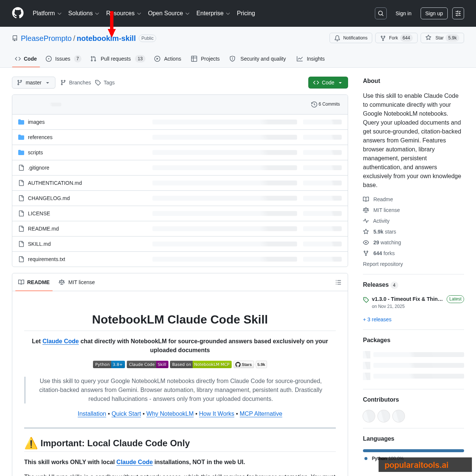Select the Issues tab icon
Viewport: 476px width, 476px height.
coord(49,58)
